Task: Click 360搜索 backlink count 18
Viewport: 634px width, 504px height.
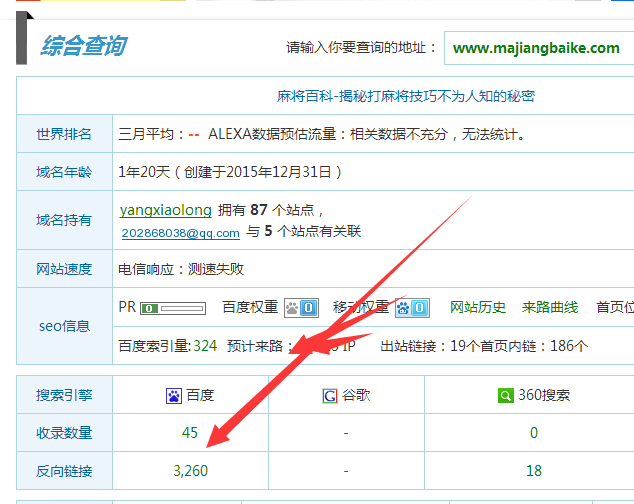Action: click(x=533, y=470)
